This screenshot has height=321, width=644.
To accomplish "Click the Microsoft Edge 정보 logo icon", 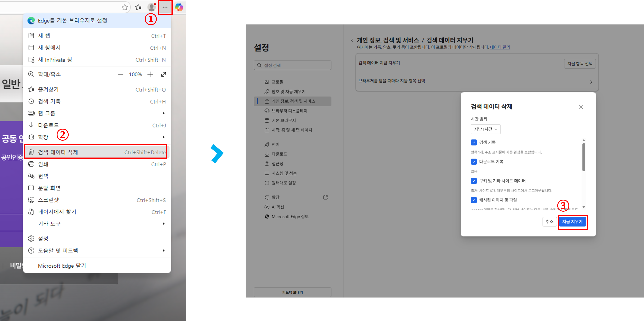I will click(x=266, y=216).
